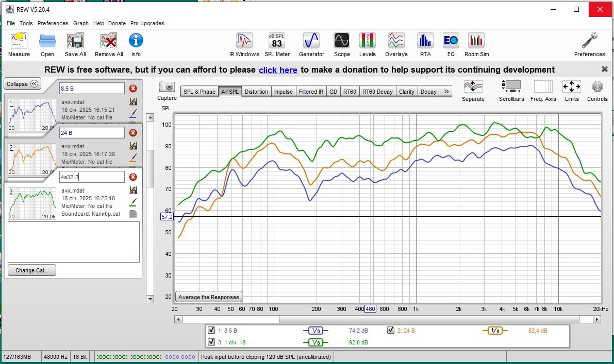Switch to Distortion tab
The height and width of the screenshot is (364, 614).
256,92
